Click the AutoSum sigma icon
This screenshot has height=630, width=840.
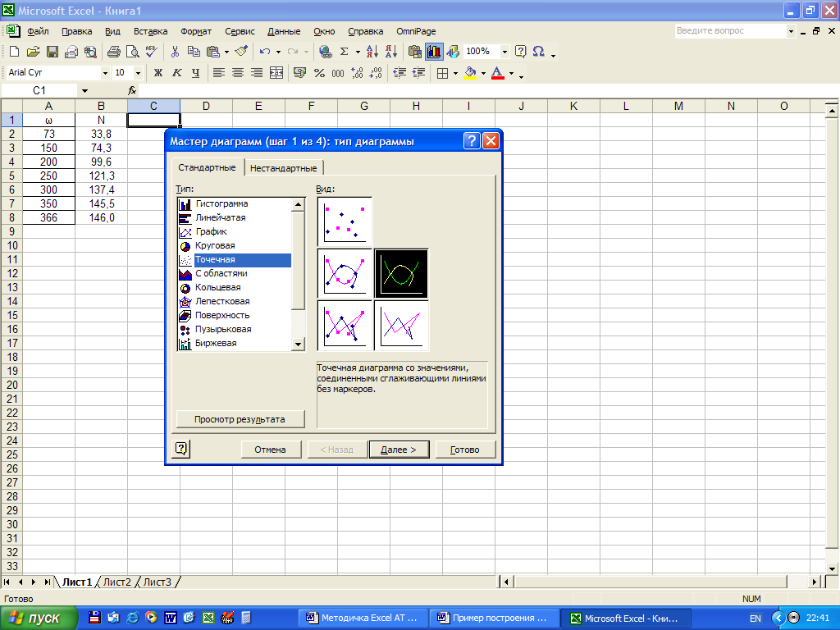coord(345,52)
